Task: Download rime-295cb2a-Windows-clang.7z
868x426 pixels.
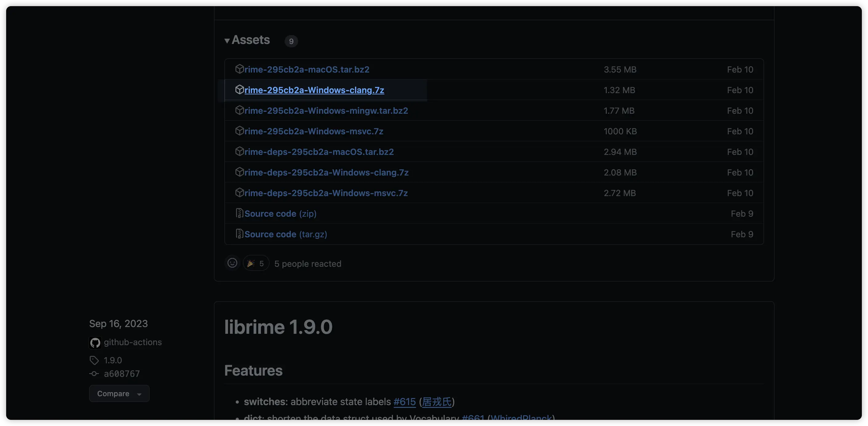Action: [314, 90]
